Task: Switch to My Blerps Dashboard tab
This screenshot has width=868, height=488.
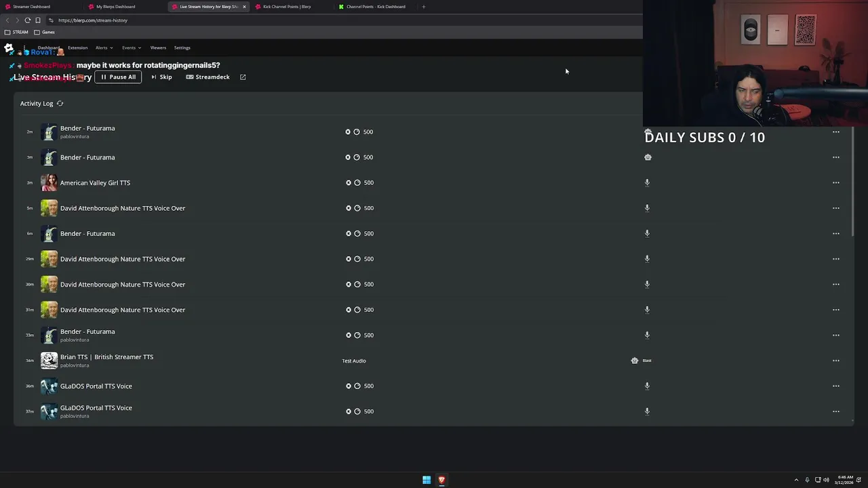Action: 124,7
